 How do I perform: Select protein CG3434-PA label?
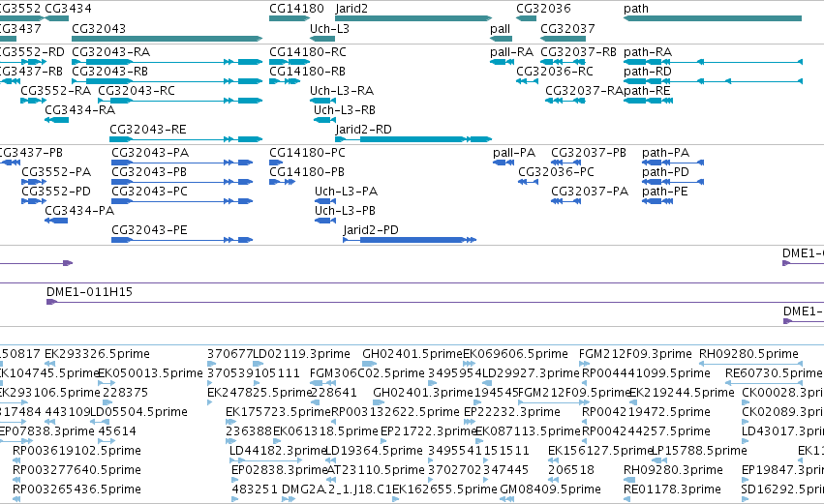tap(79, 211)
